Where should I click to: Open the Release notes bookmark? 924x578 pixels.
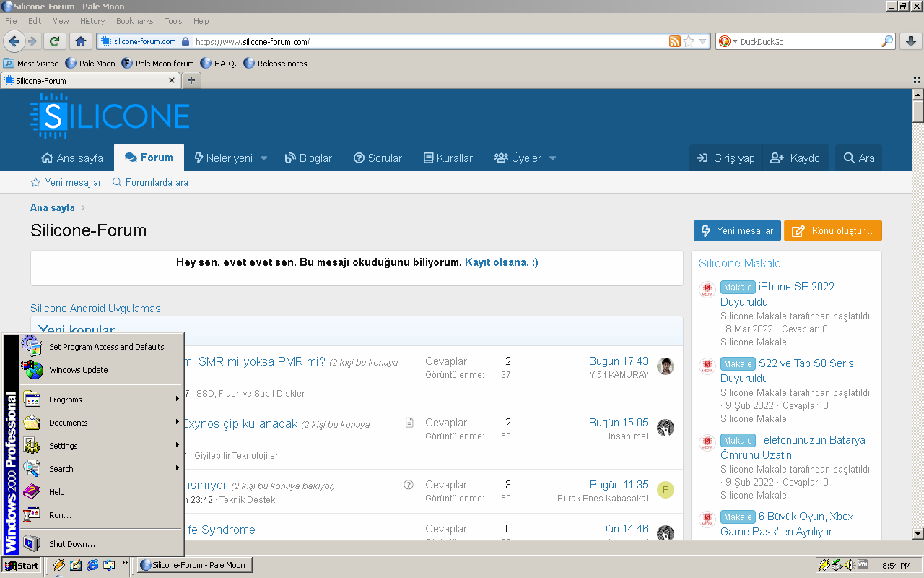[275, 64]
